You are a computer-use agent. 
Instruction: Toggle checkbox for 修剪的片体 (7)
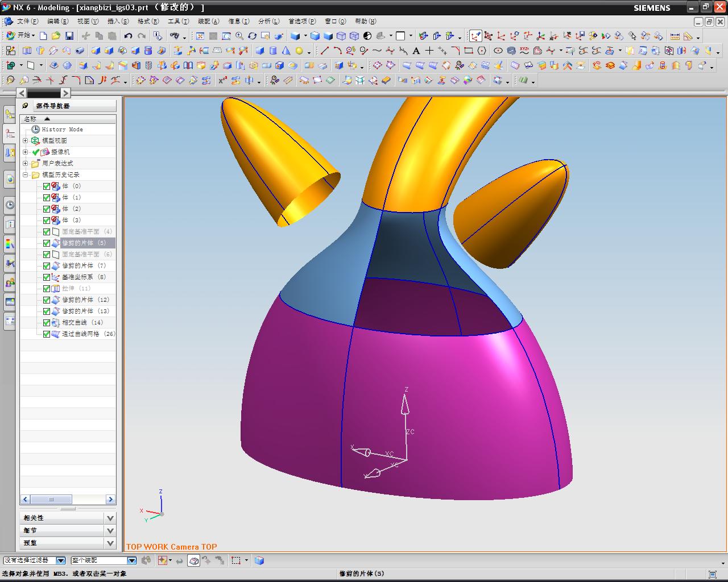47,265
